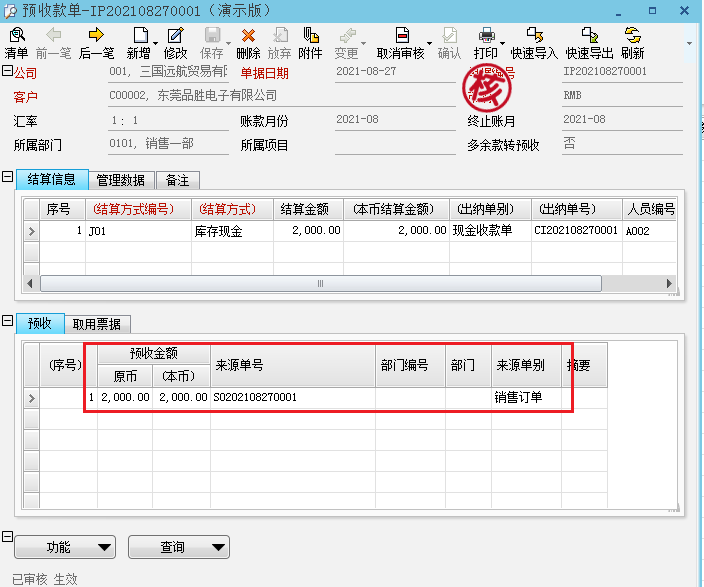The height and width of the screenshot is (587, 704).
Task: Switch to the 取用票据 tab
Action: [98, 324]
